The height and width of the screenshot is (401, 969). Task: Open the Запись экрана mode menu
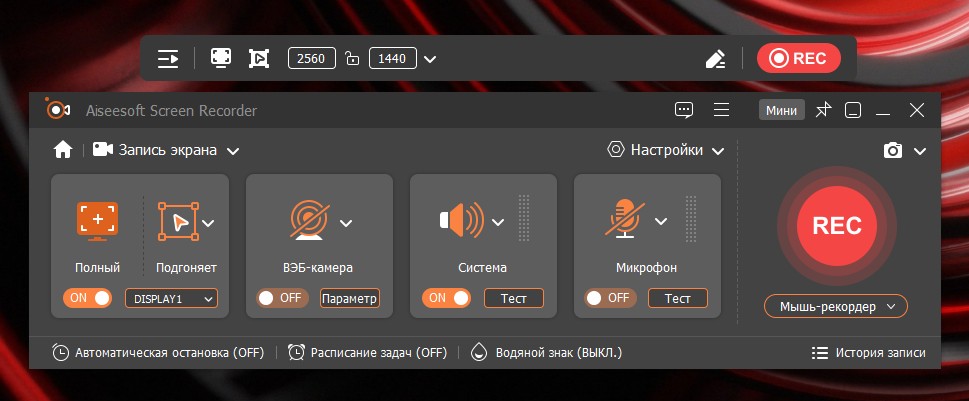[x=166, y=150]
